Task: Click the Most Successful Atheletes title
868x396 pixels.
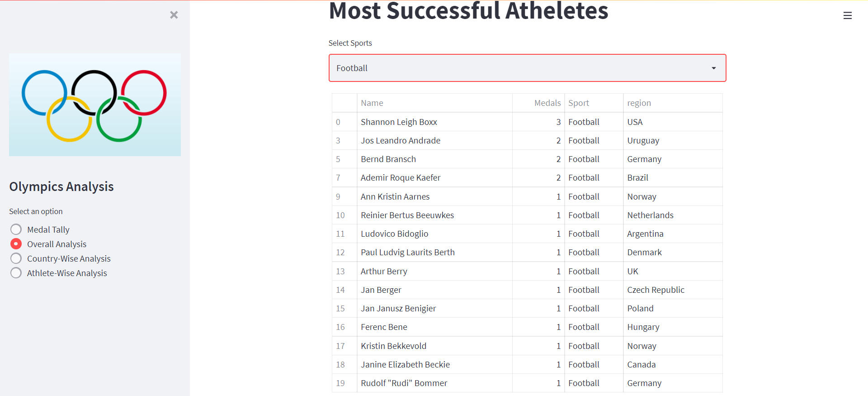Action: [468, 11]
